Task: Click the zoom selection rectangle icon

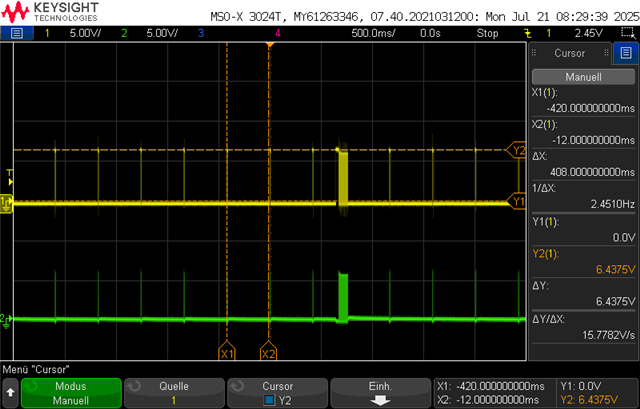Action: click(627, 33)
